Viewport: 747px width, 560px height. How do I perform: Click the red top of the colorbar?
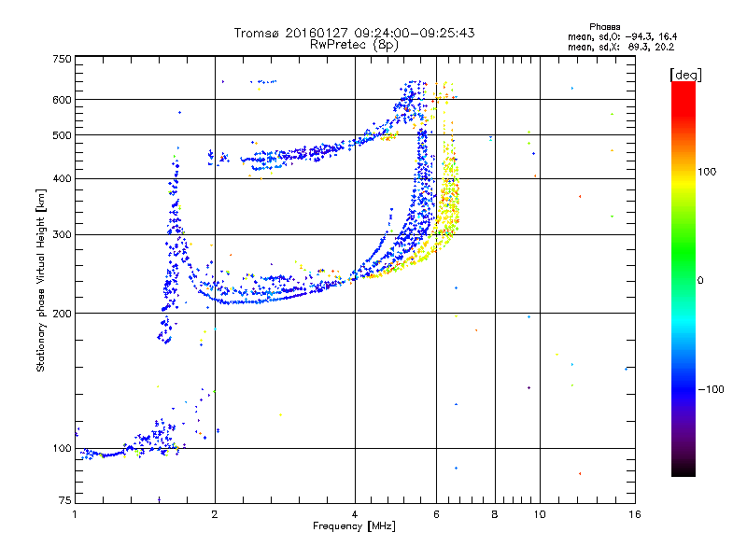coord(684,95)
